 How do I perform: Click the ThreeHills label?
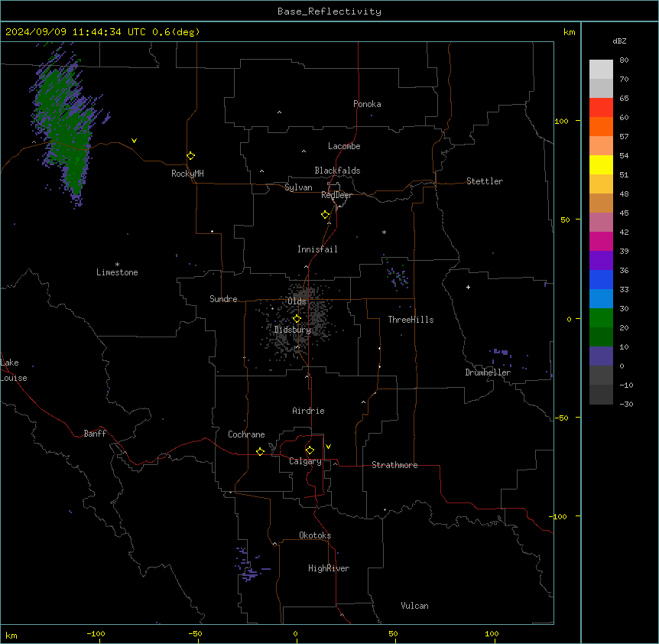tap(411, 320)
